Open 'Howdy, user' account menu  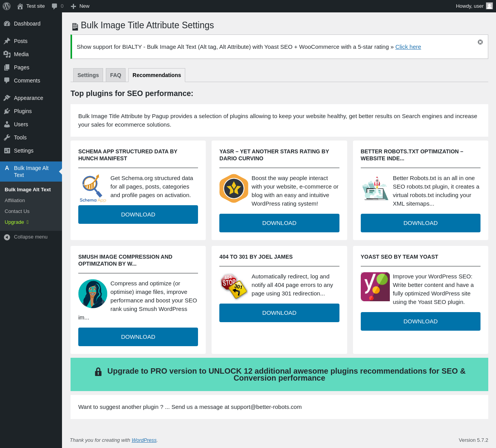[x=474, y=6]
